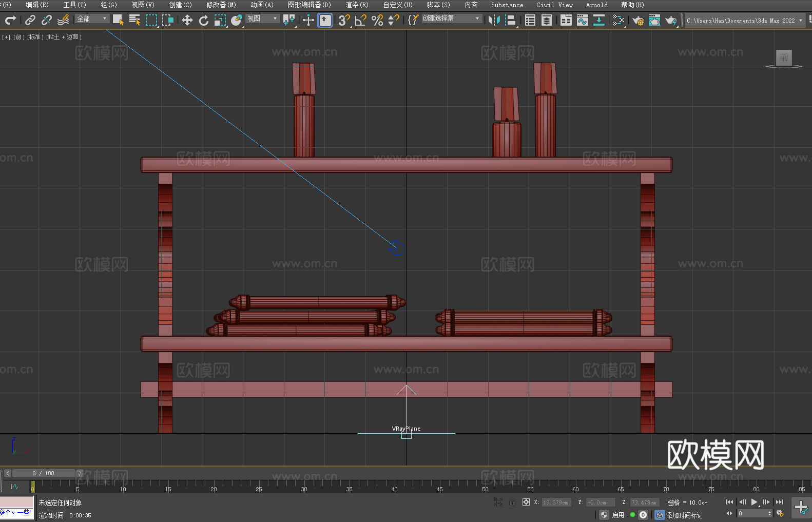Click the Render Production teapot icon
Image resolution: width=812 pixels, height=522 pixels.
coord(671,20)
